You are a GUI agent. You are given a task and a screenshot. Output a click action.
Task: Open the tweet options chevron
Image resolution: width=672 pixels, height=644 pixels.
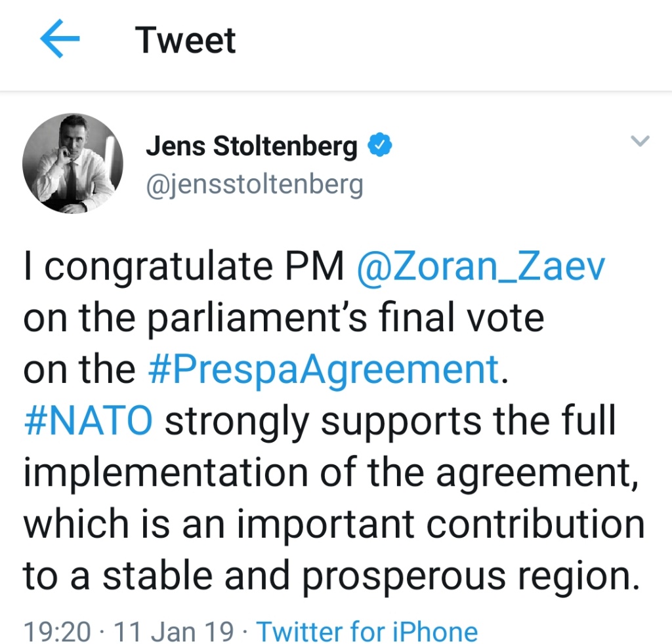639,140
